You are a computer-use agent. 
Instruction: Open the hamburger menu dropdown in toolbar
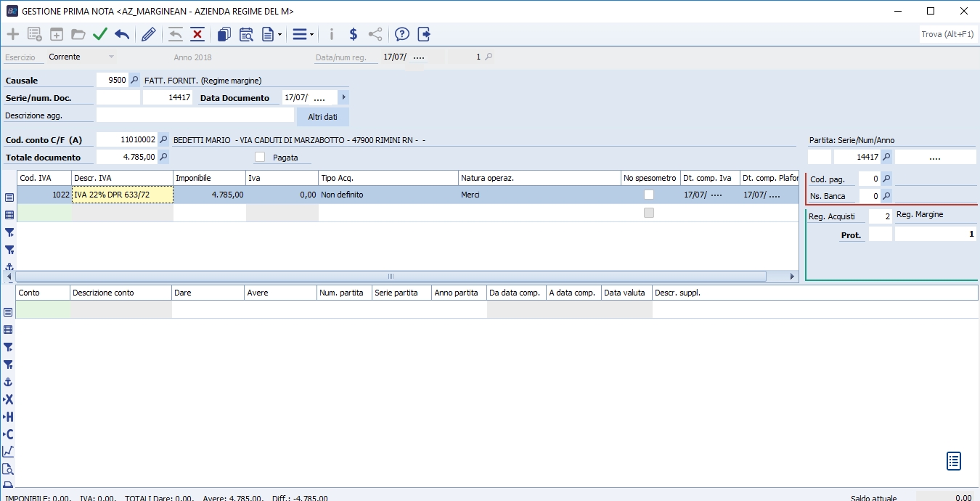point(303,34)
